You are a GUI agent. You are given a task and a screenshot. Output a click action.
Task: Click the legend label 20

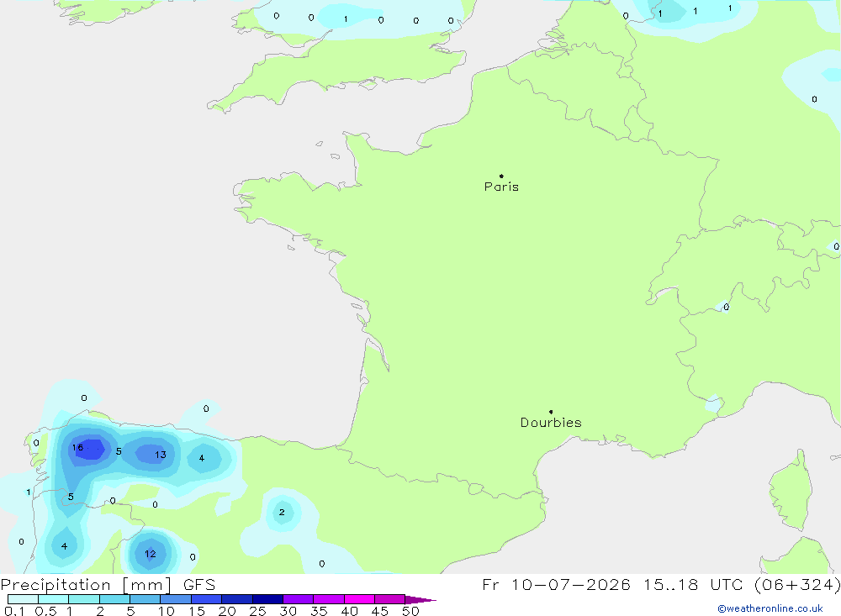coord(227,611)
